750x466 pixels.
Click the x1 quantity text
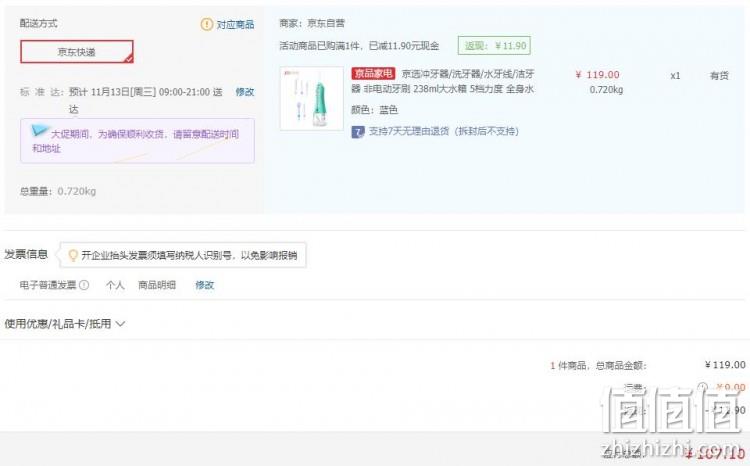click(x=675, y=76)
